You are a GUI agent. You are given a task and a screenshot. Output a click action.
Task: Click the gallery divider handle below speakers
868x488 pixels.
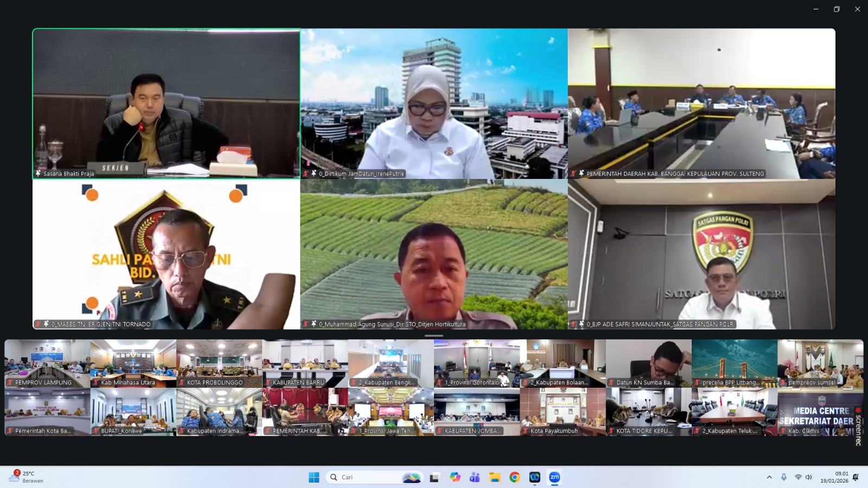[x=433, y=336]
